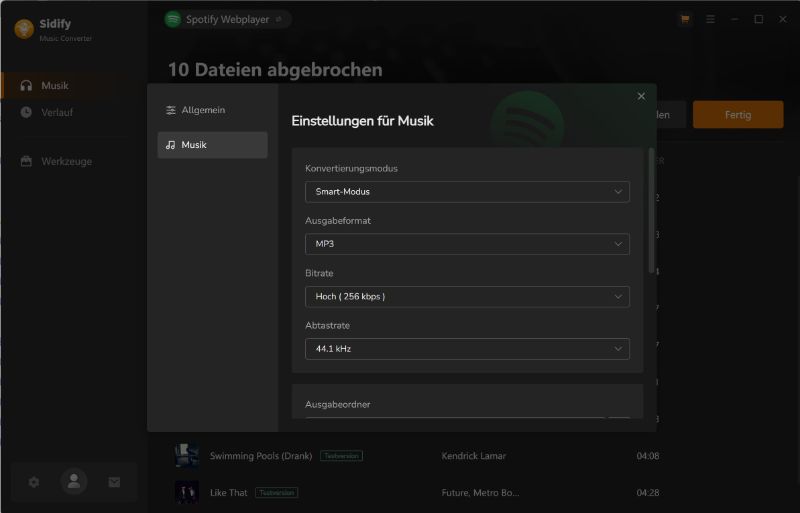Expand the Abtastrate 44.1 kHz dropdown
Screen dimensions: 800x513
tap(467, 349)
